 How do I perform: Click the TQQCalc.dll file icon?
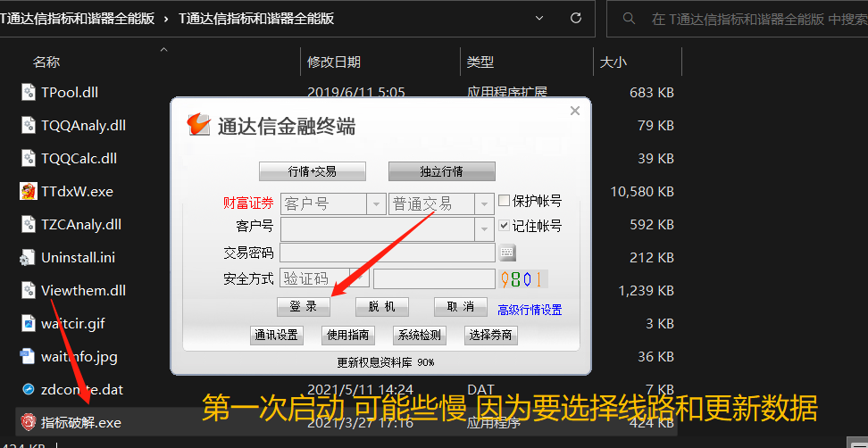click(x=29, y=158)
